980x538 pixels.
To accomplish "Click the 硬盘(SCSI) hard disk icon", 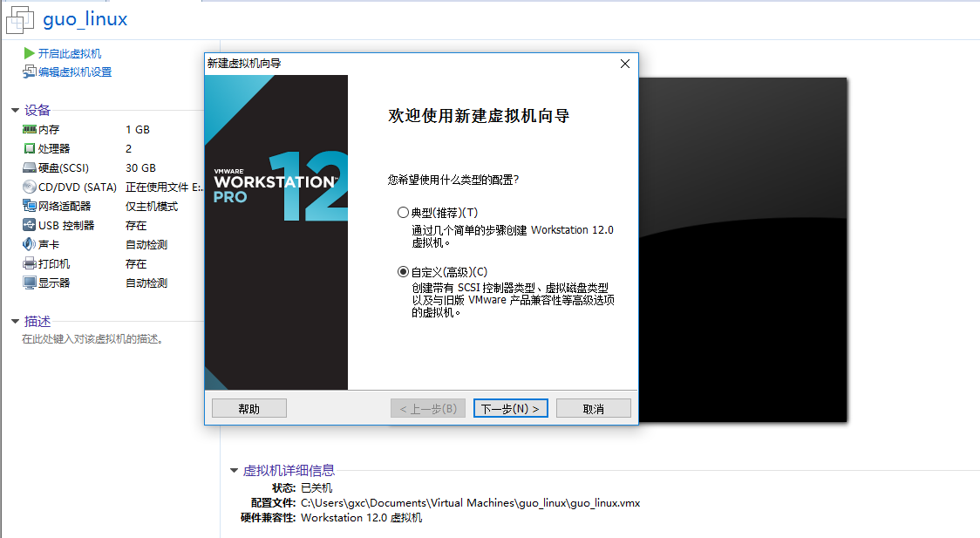I will point(30,168).
